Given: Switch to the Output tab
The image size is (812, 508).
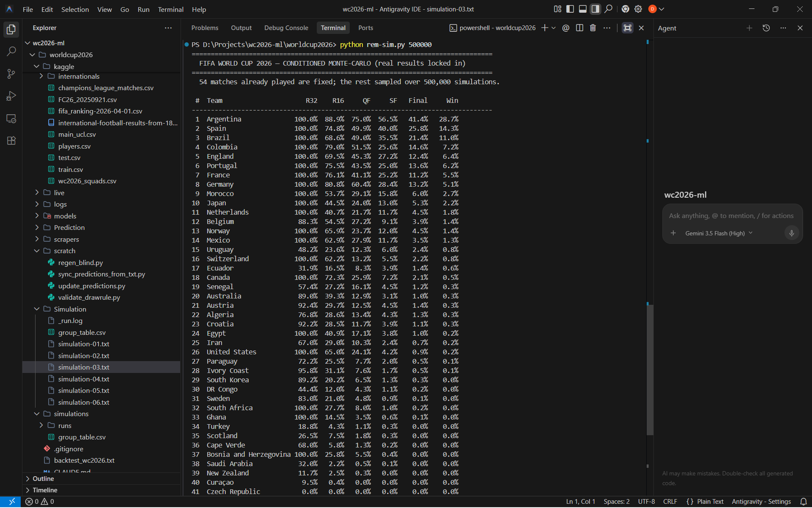Looking at the screenshot, I should 241,28.
